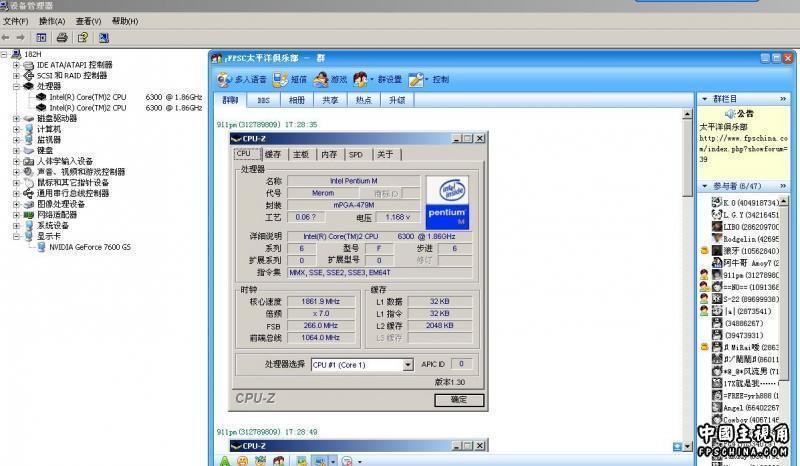
Task: Click the 群 window title bar icon
Action: [x=217, y=58]
